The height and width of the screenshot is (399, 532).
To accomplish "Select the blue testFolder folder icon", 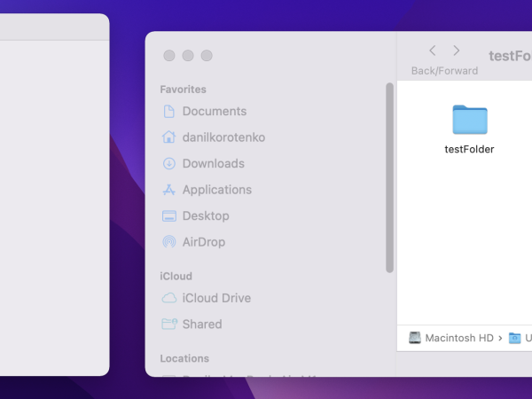I will (x=469, y=120).
